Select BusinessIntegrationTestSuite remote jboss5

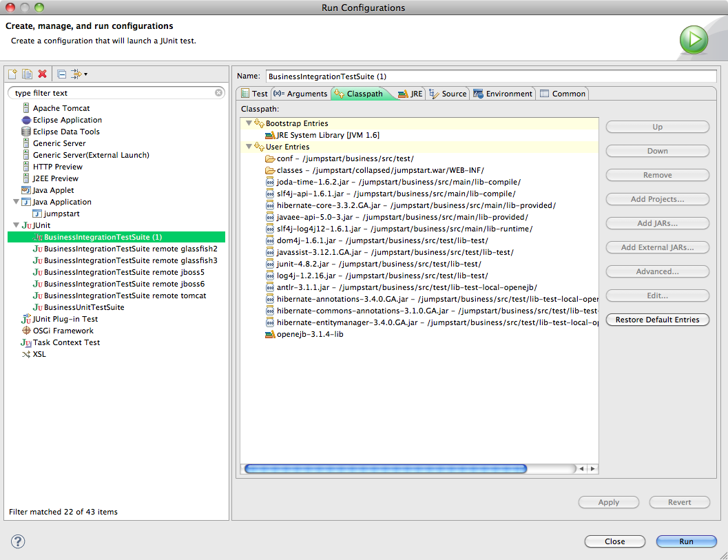point(124,272)
